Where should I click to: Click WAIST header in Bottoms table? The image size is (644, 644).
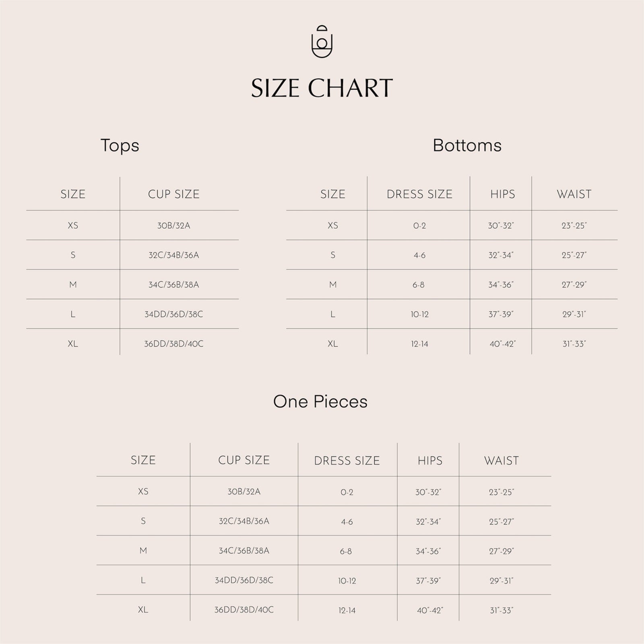click(574, 194)
